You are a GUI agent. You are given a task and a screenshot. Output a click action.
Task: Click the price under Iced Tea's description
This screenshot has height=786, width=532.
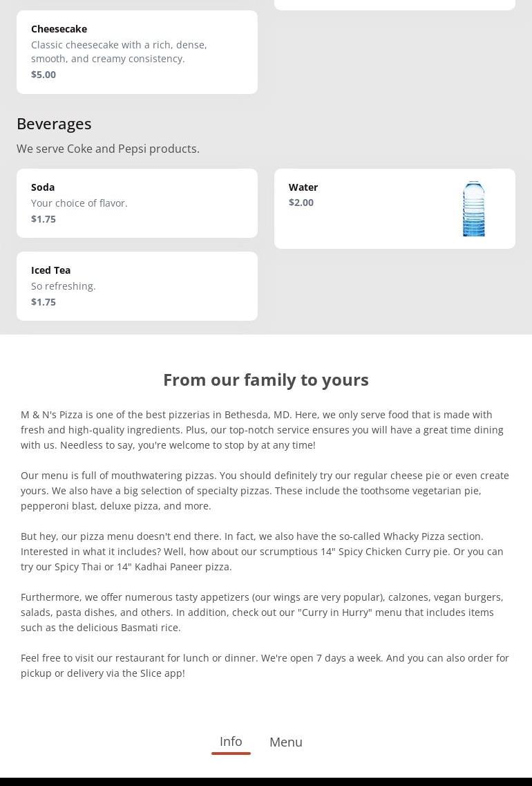[x=44, y=302]
